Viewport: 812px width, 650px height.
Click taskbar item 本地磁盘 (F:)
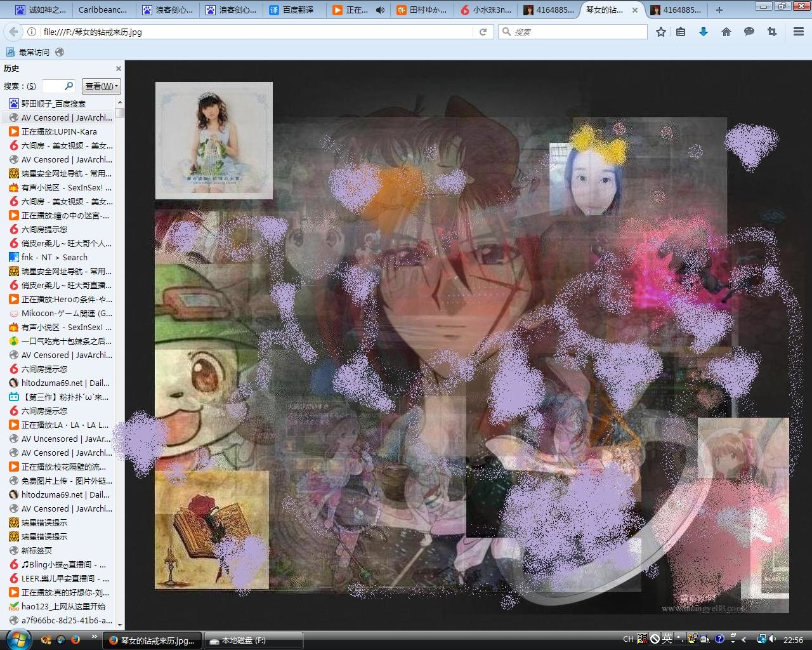tap(254, 640)
